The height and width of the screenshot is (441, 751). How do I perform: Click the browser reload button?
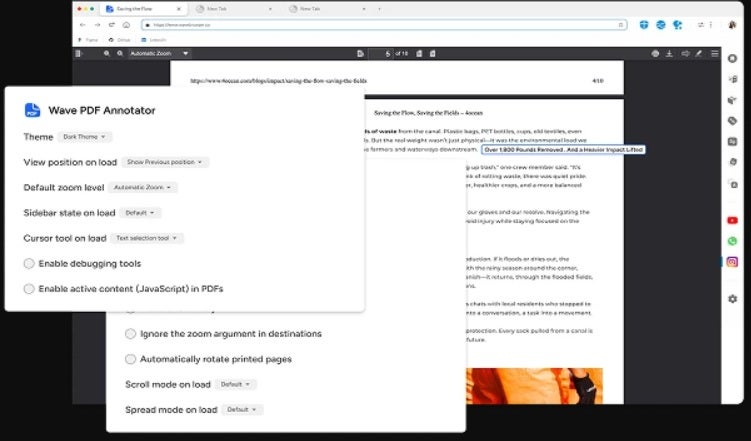112,25
